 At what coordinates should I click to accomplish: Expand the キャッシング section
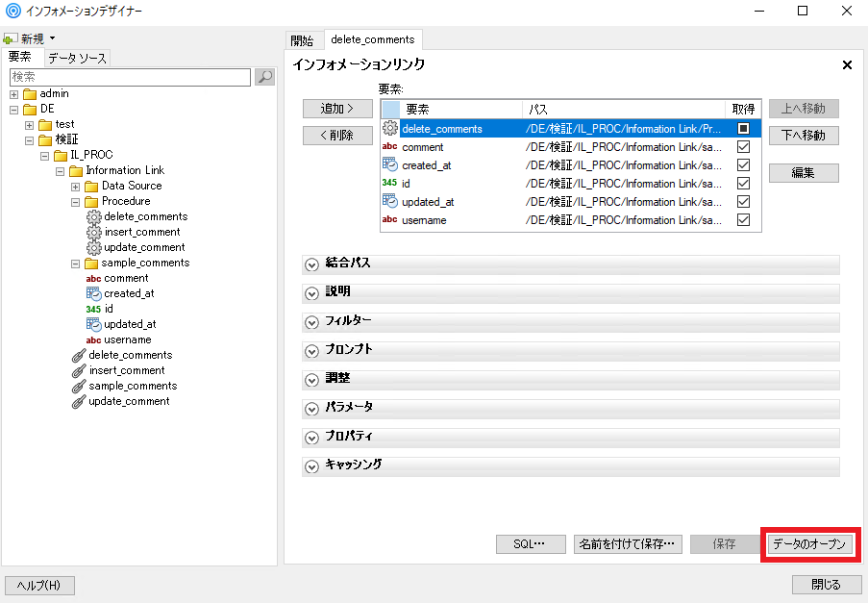point(311,466)
